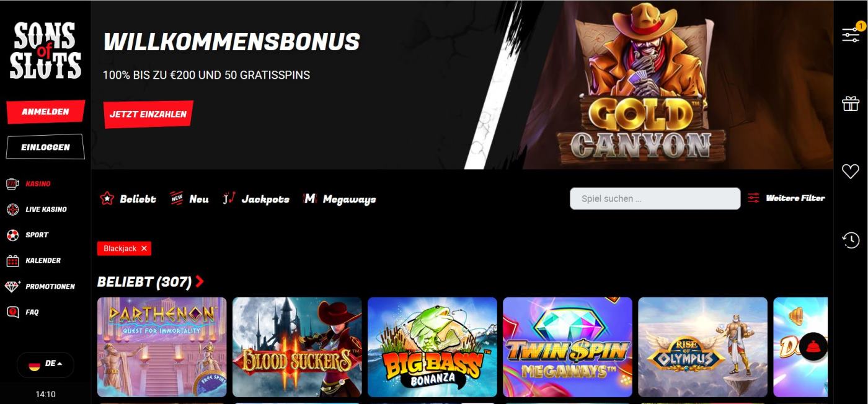The image size is (868, 404).
Task: Open the gift box rewards icon
Action: pyautogui.click(x=851, y=103)
